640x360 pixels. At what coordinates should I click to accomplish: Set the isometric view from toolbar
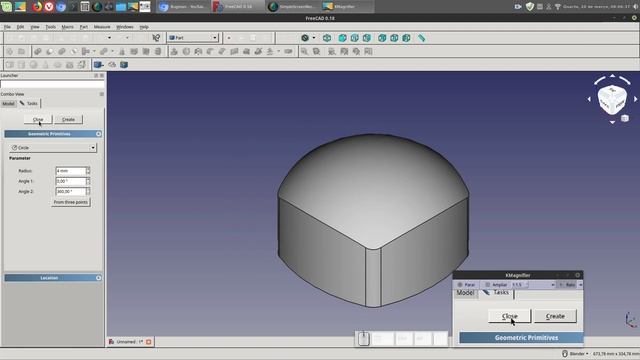point(327,38)
